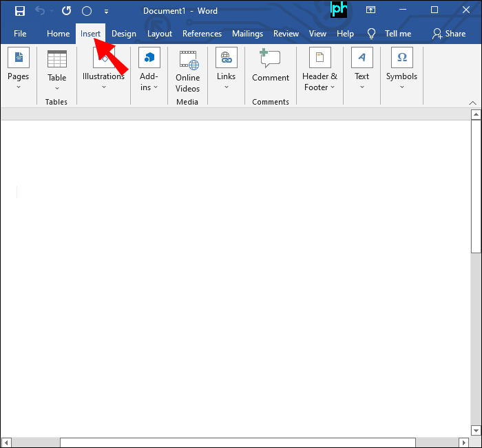Click the Illustrations label
Screen dimensions: 482x448
103,76
